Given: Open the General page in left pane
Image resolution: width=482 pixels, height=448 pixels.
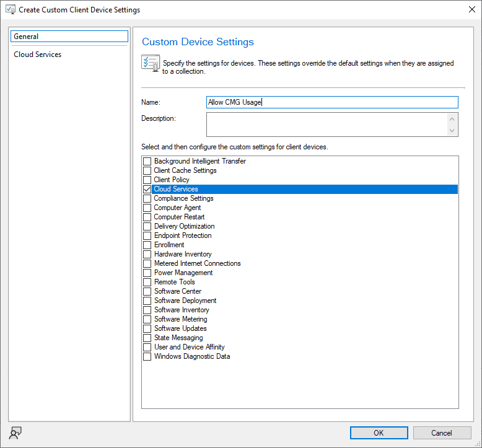Looking at the screenshot, I should pyautogui.click(x=69, y=37).
